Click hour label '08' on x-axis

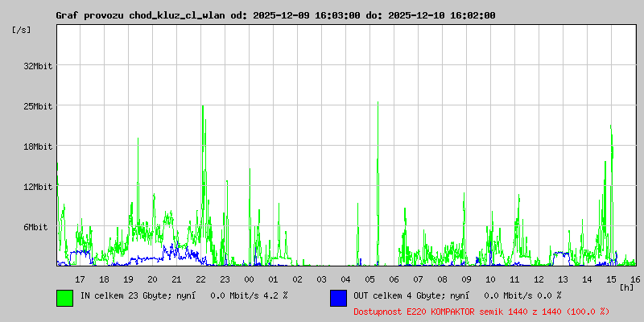442,279
